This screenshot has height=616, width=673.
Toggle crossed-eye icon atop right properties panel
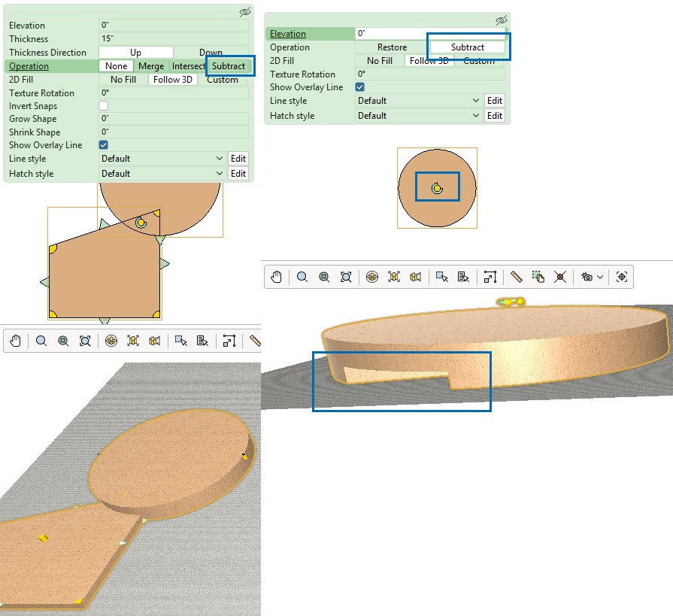point(502,20)
